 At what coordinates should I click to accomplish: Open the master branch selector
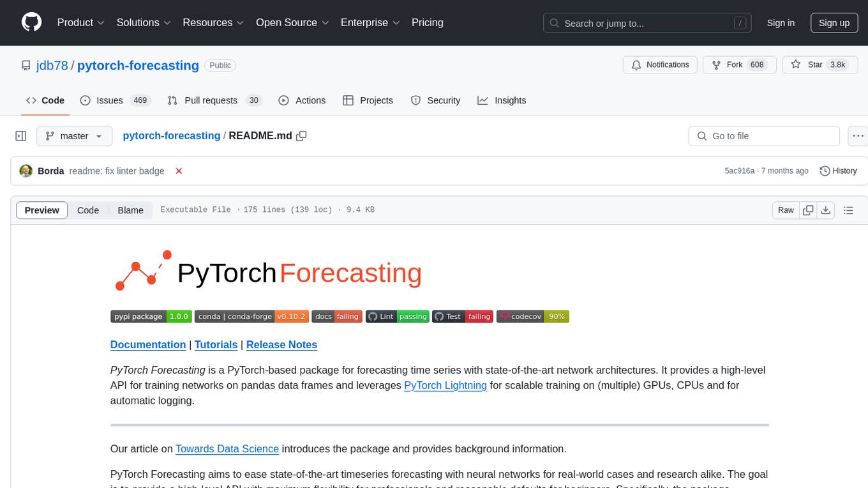[75, 136]
